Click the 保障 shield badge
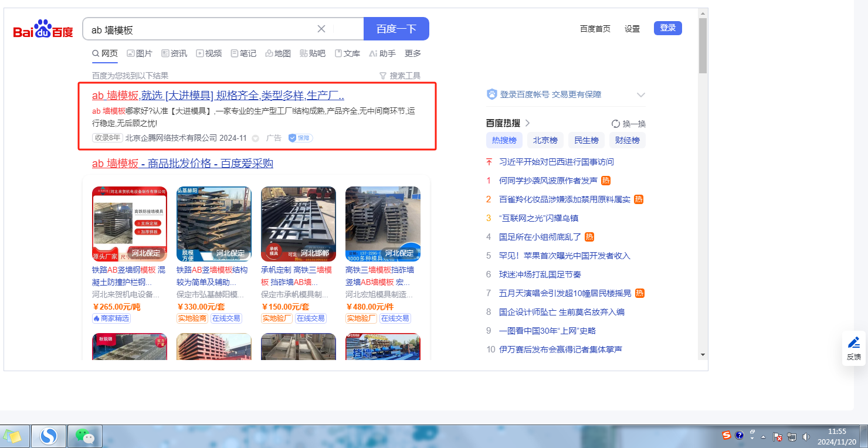868x448 pixels. 300,138
